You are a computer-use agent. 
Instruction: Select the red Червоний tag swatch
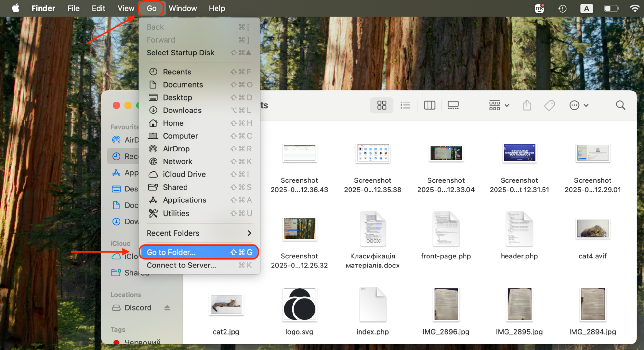point(117,342)
